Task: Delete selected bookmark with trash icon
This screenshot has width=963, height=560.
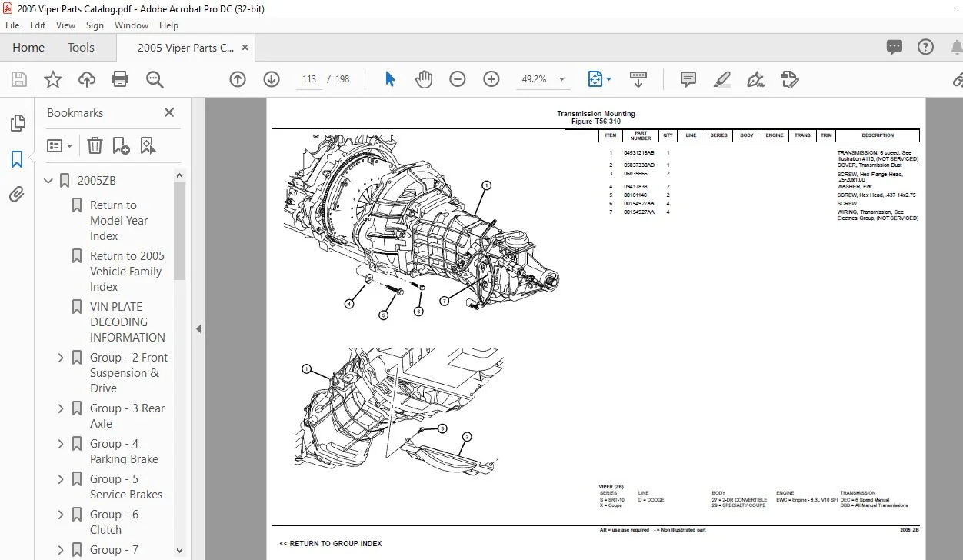Action: point(94,145)
